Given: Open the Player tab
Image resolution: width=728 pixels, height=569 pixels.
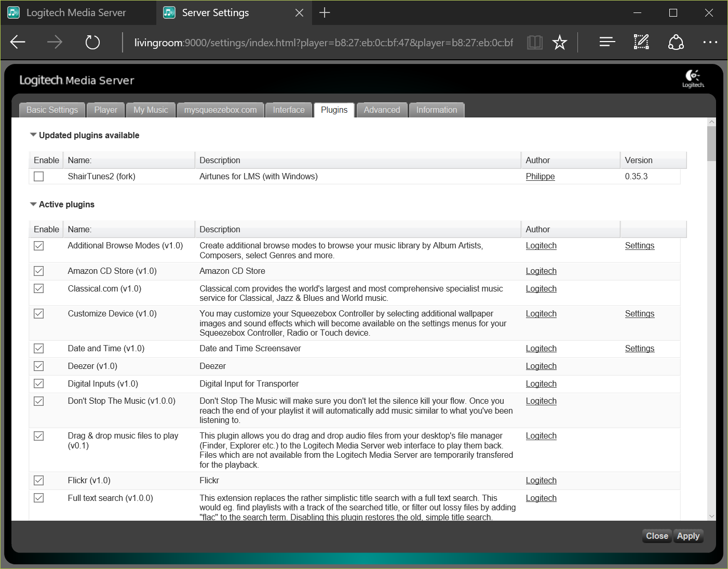Looking at the screenshot, I should 106,110.
